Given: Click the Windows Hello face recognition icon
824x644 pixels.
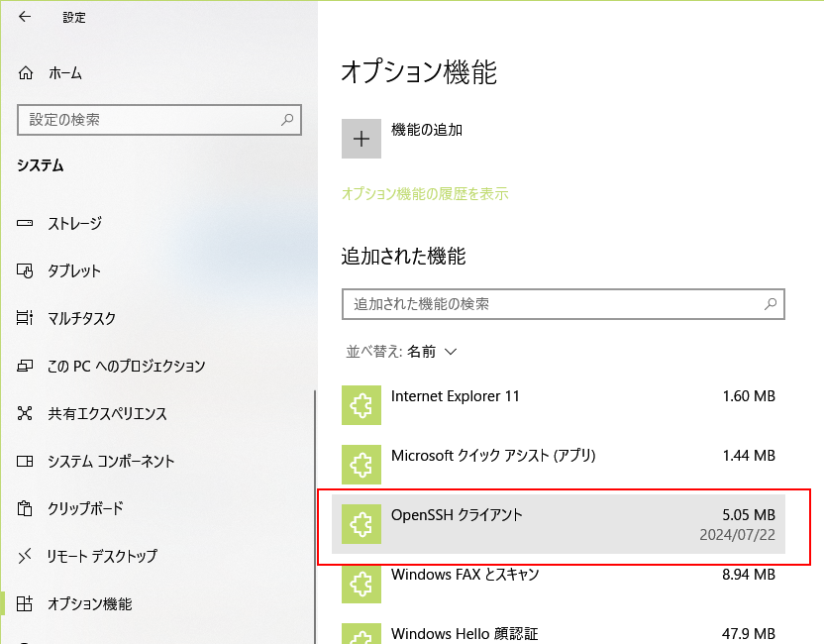Looking at the screenshot, I should (x=361, y=632).
